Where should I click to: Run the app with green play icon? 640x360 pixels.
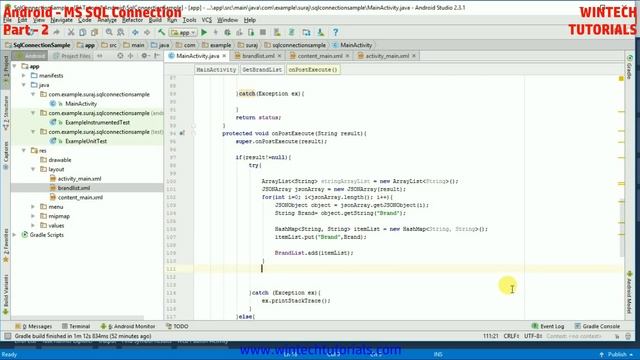(x=204, y=32)
